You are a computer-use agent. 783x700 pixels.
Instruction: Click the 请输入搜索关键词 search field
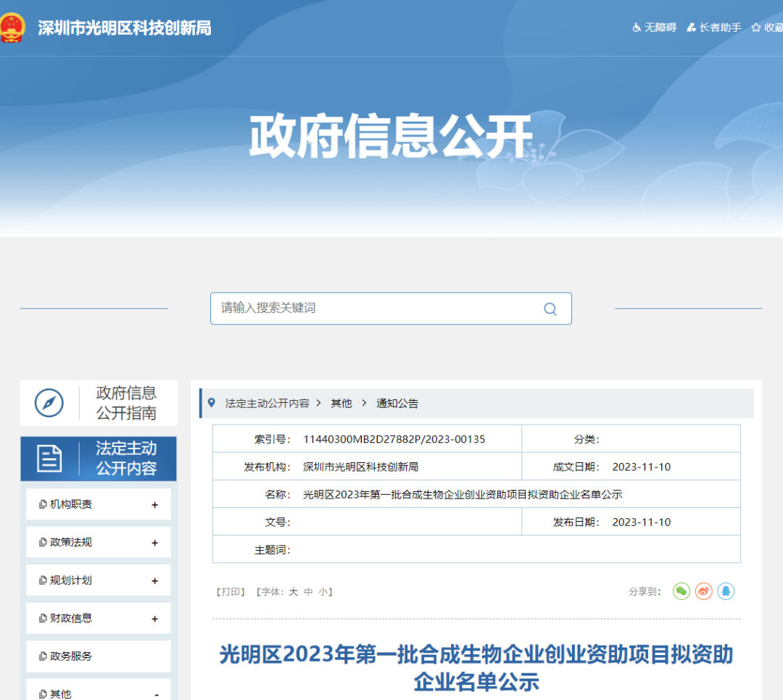tap(377, 309)
